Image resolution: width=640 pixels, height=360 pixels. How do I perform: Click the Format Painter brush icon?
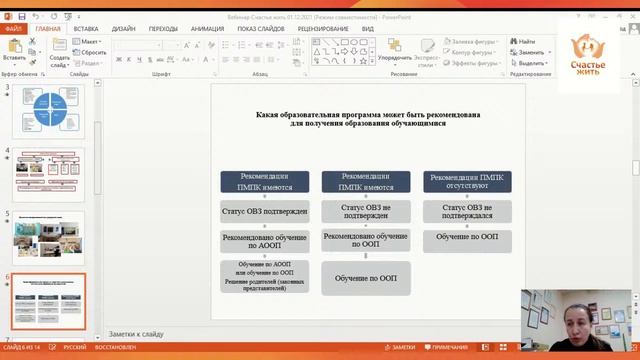click(x=32, y=62)
